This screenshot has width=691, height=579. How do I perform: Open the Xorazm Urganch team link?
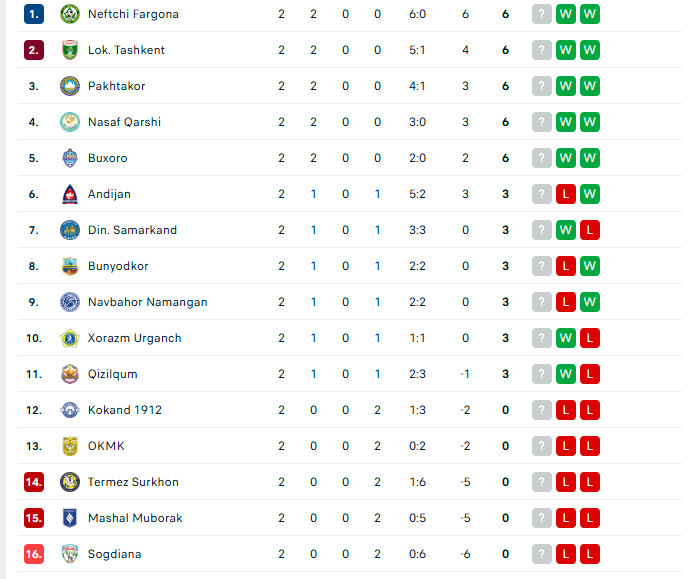[134, 338]
